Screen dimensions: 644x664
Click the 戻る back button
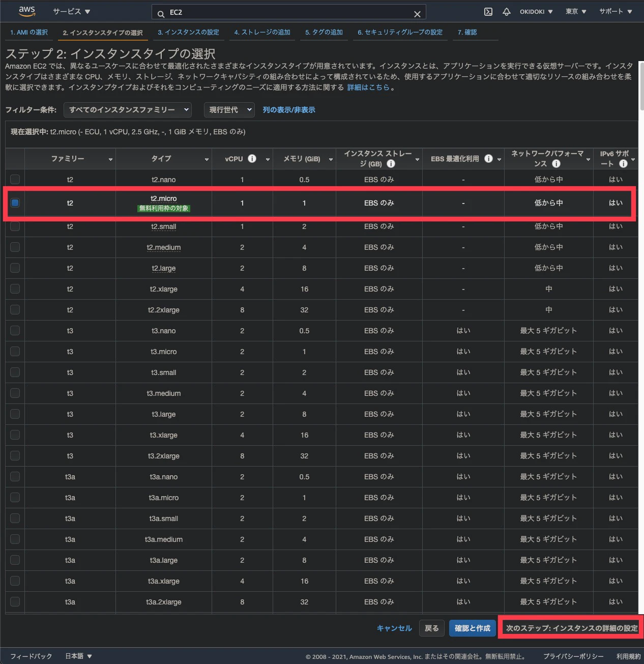tap(432, 628)
